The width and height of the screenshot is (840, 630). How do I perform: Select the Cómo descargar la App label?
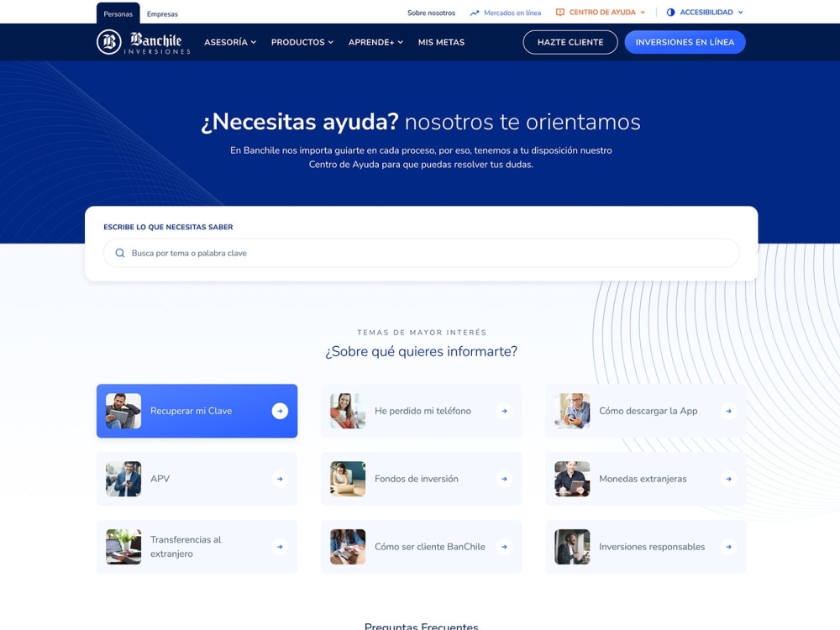(648, 411)
